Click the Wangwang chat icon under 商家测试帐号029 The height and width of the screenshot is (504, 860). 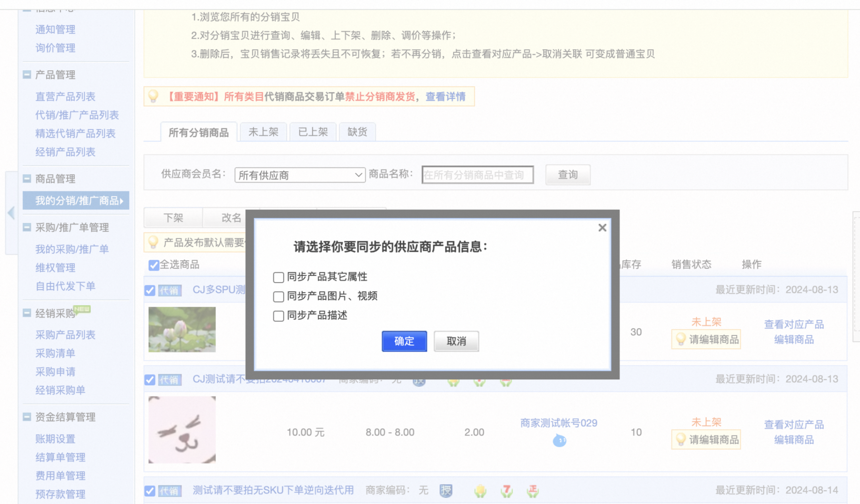click(559, 440)
